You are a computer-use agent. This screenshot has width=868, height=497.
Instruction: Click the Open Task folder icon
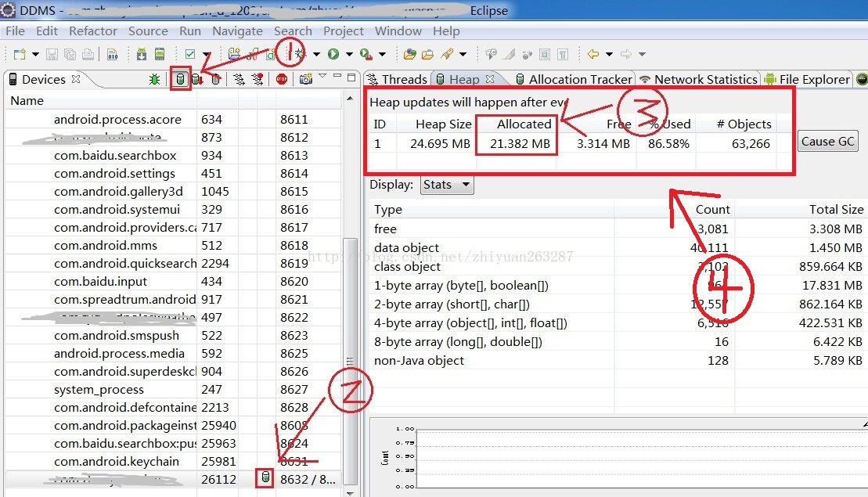[428, 54]
